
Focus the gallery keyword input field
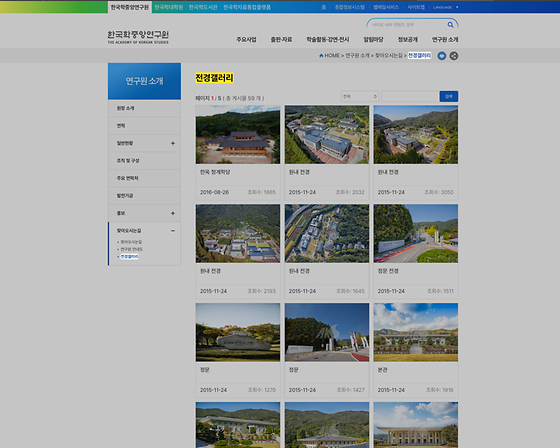[x=410, y=96]
